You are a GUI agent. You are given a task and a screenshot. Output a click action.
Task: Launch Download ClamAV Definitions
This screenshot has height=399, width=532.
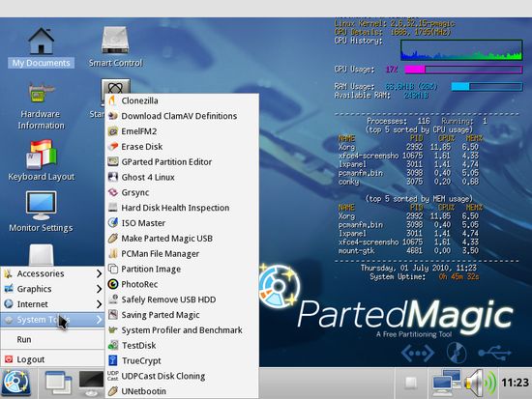click(182, 116)
